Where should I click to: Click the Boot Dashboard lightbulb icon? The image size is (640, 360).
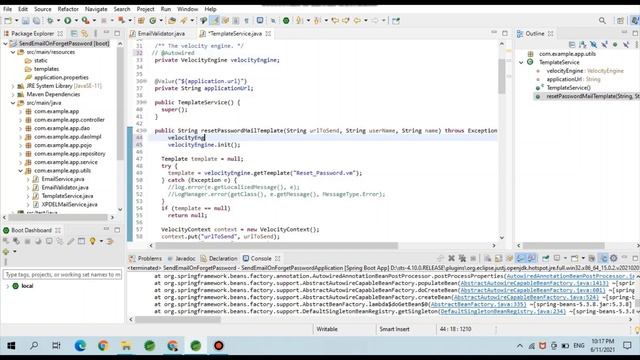[x=93, y=241]
